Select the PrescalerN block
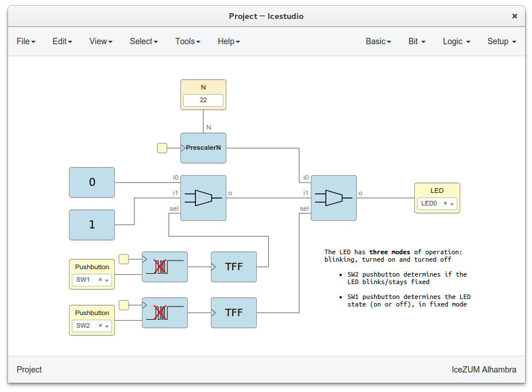The image size is (532, 392). [x=203, y=148]
